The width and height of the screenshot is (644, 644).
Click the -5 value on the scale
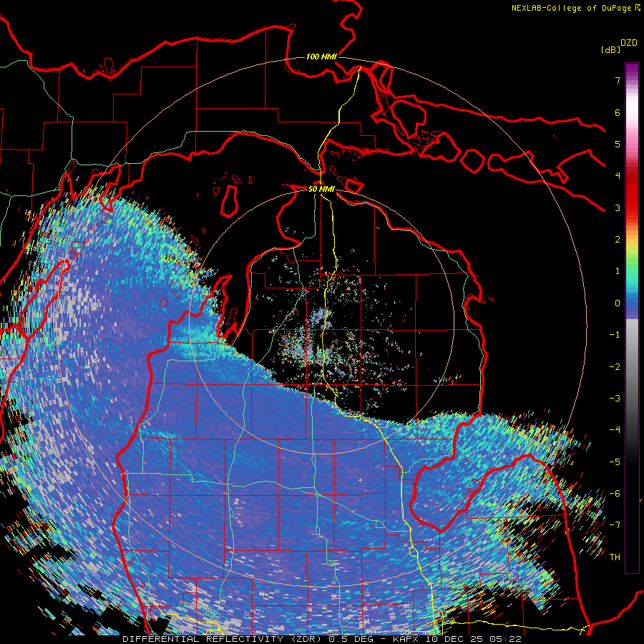pyautogui.click(x=615, y=462)
